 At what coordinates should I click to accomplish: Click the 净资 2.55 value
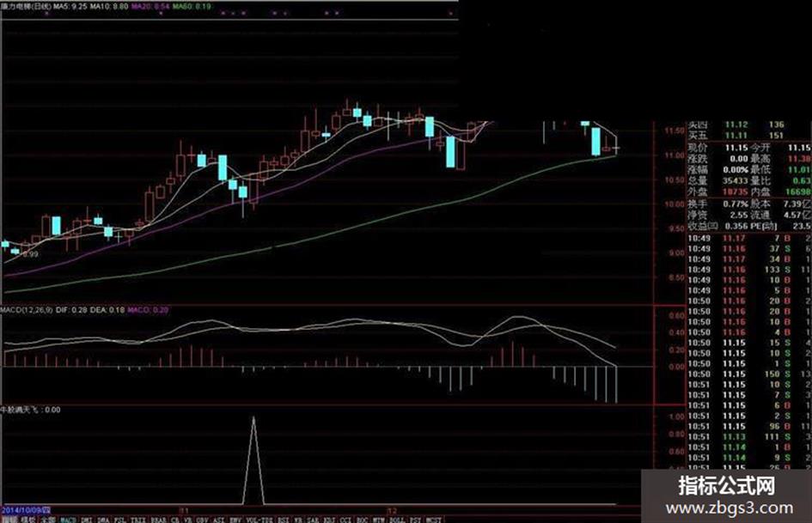coord(738,215)
